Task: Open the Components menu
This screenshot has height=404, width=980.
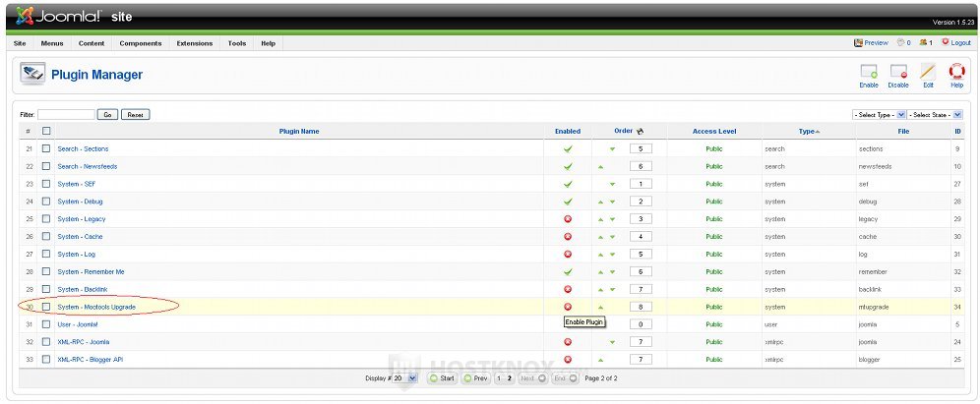Action: point(141,43)
